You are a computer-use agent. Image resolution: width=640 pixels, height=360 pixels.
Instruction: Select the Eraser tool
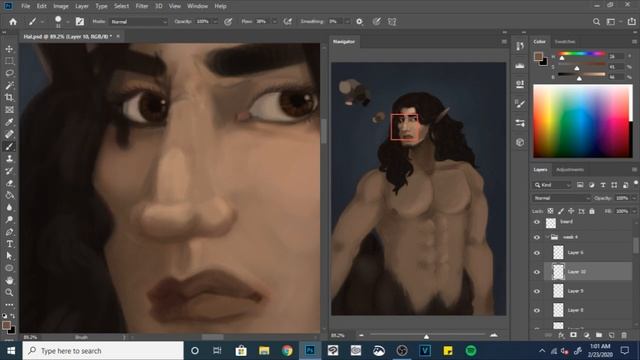9,183
